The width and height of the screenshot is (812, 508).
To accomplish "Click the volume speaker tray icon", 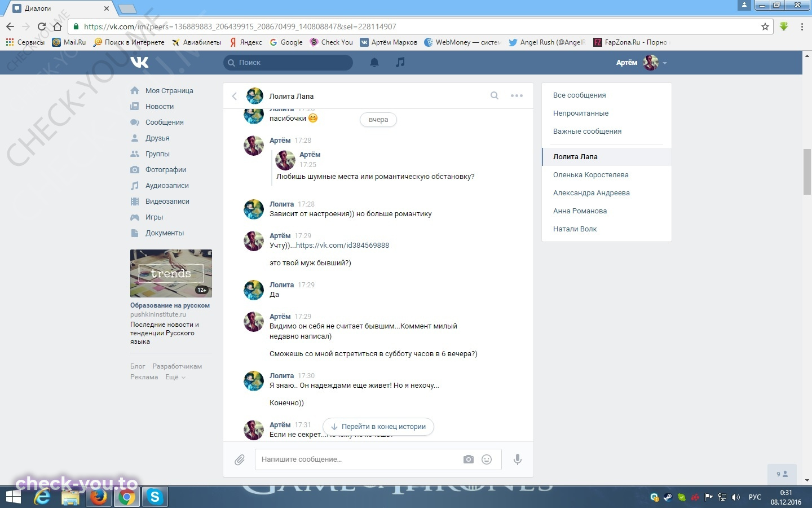I will click(735, 497).
